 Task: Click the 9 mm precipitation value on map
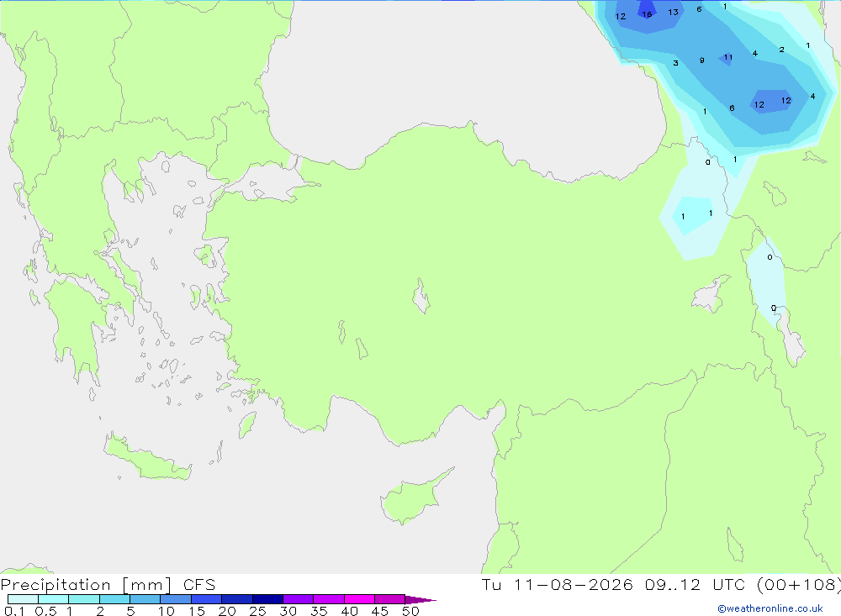click(x=702, y=60)
